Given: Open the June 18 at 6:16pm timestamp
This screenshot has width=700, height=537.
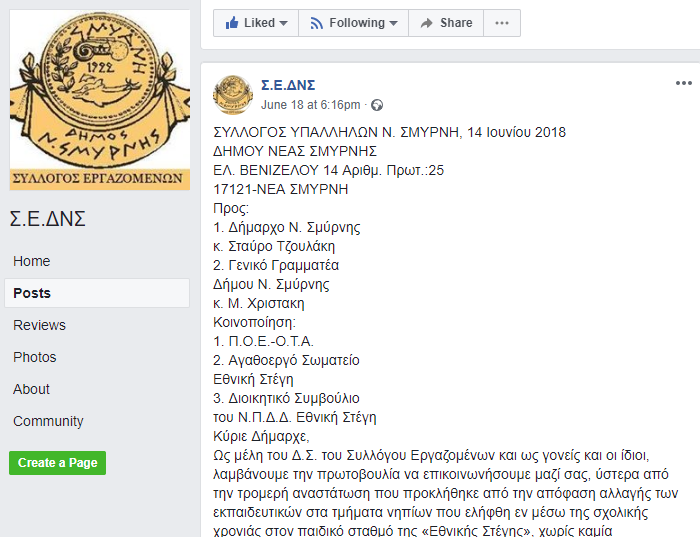Looking at the screenshot, I should [311, 105].
